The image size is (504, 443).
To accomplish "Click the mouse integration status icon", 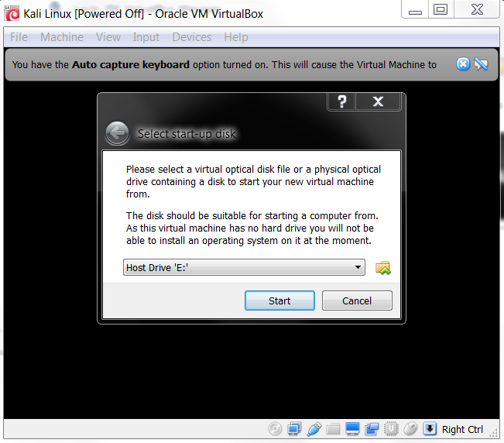I will [x=410, y=428].
